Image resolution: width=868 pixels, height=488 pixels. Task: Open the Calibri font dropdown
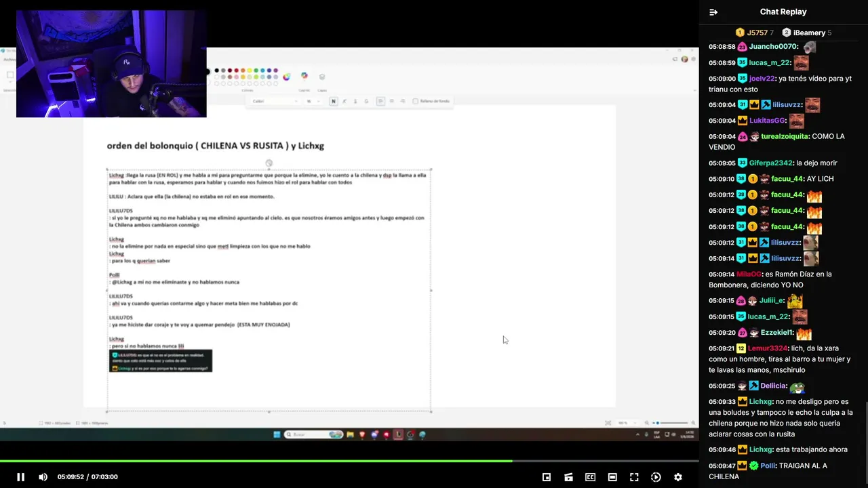[274, 101]
